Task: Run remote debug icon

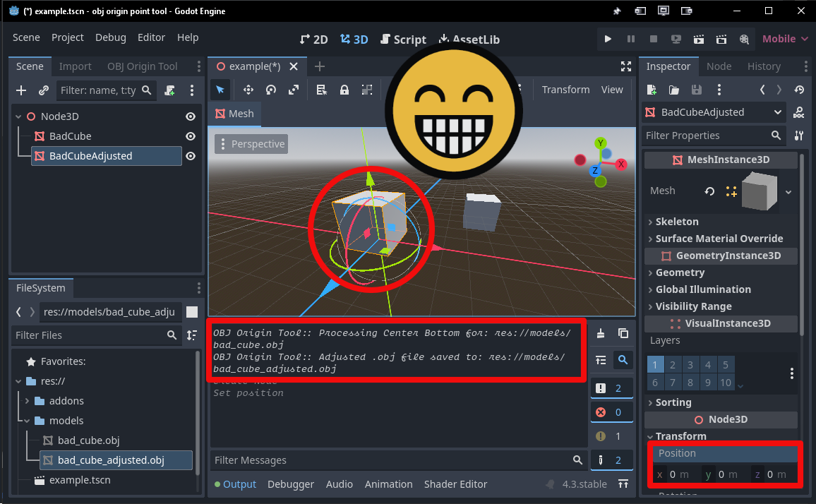Action: pyautogui.click(x=676, y=39)
